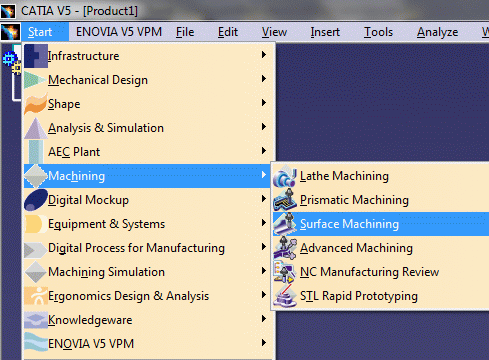Expand the Analysis & Simulation submenu arrow

pyautogui.click(x=264, y=126)
